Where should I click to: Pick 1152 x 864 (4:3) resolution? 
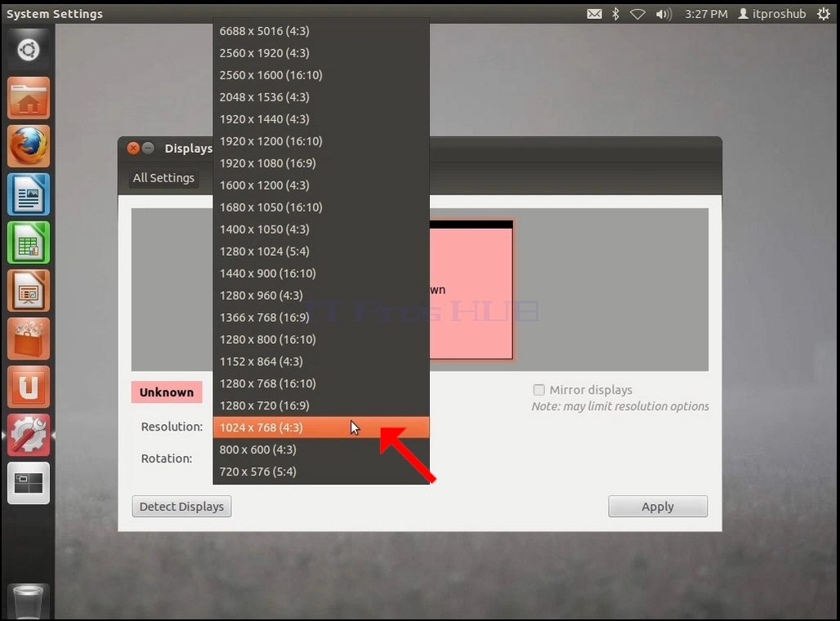pos(321,361)
